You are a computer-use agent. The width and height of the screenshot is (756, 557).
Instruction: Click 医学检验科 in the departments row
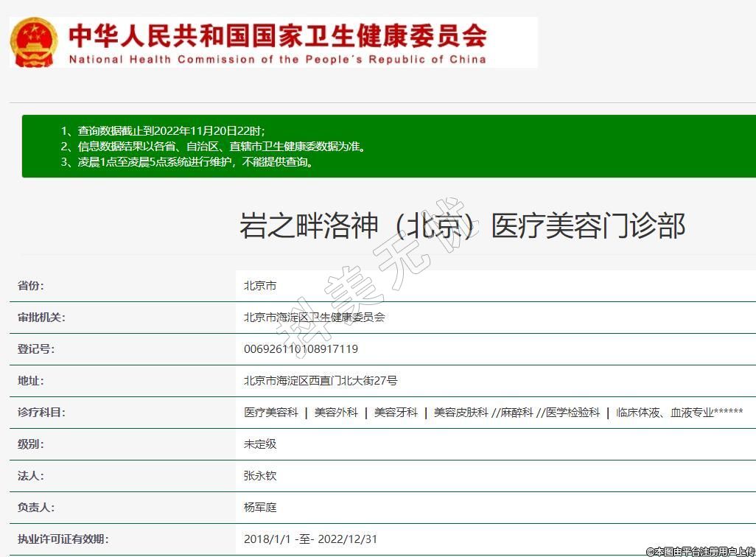coord(573,413)
